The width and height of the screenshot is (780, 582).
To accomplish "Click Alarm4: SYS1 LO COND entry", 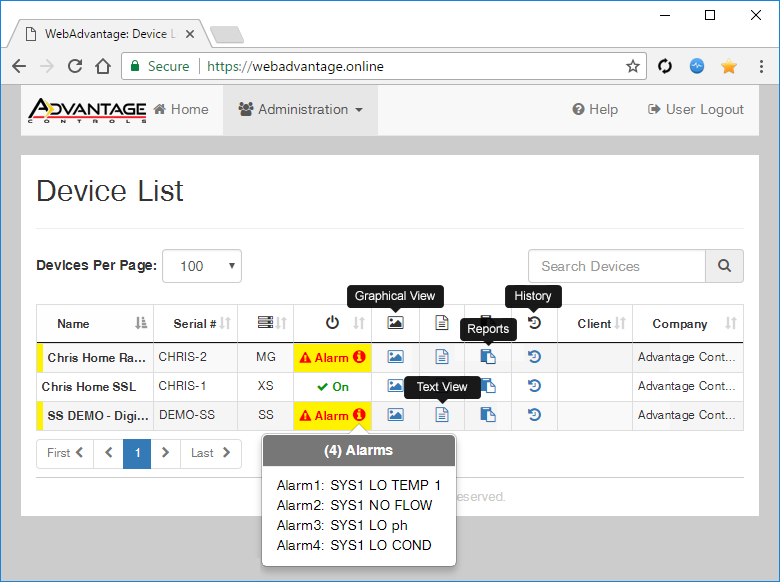I will [354, 545].
